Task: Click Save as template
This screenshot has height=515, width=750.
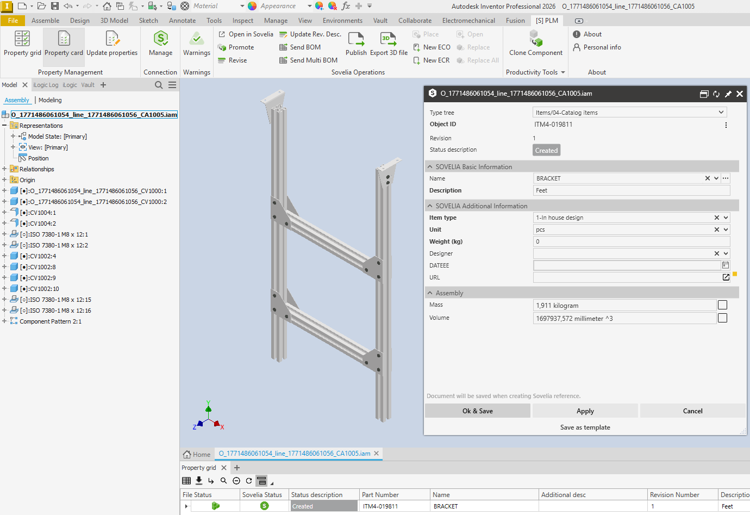Action: point(585,428)
